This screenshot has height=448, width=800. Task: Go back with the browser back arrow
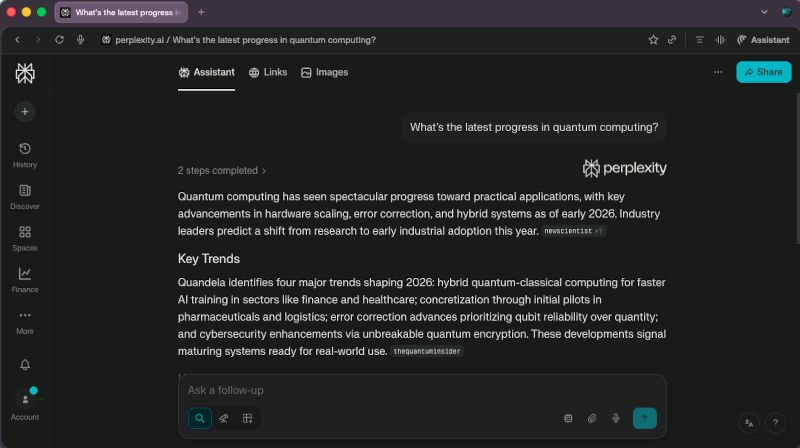click(x=17, y=40)
